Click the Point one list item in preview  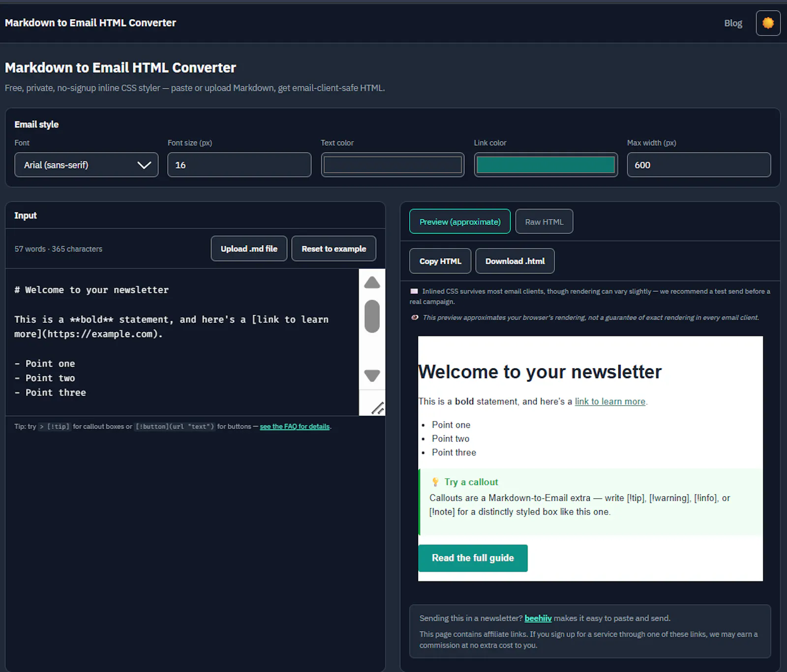pos(451,425)
